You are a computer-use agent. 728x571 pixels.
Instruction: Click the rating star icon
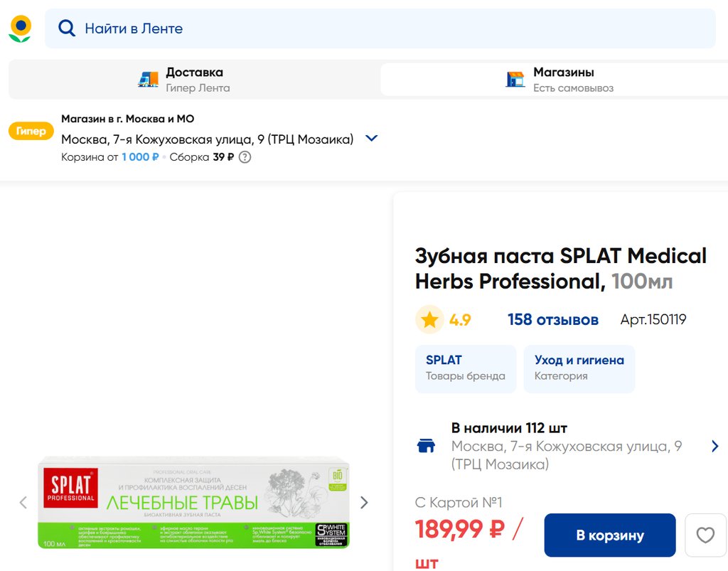pyautogui.click(x=429, y=319)
